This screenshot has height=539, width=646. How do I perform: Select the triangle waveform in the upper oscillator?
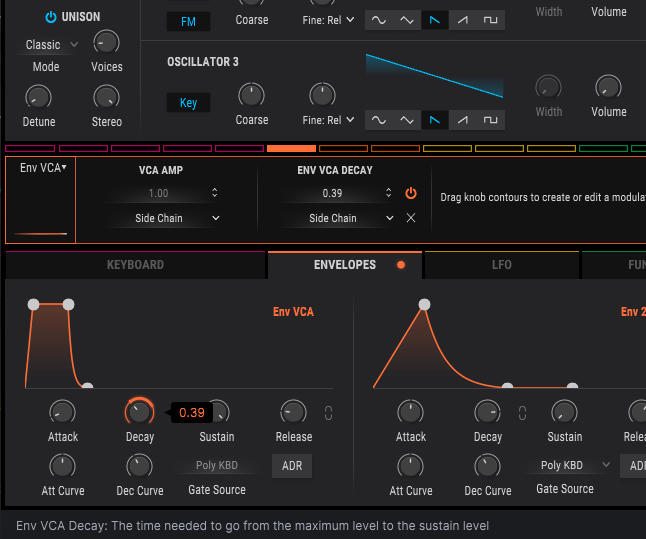pos(407,20)
